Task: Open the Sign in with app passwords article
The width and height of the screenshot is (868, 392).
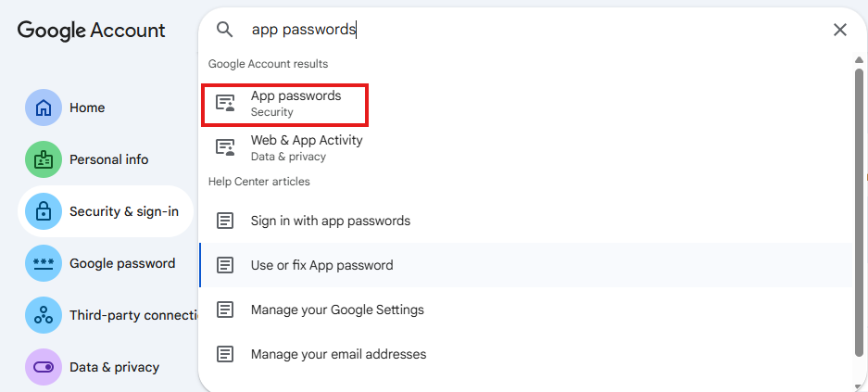Action: (x=330, y=221)
